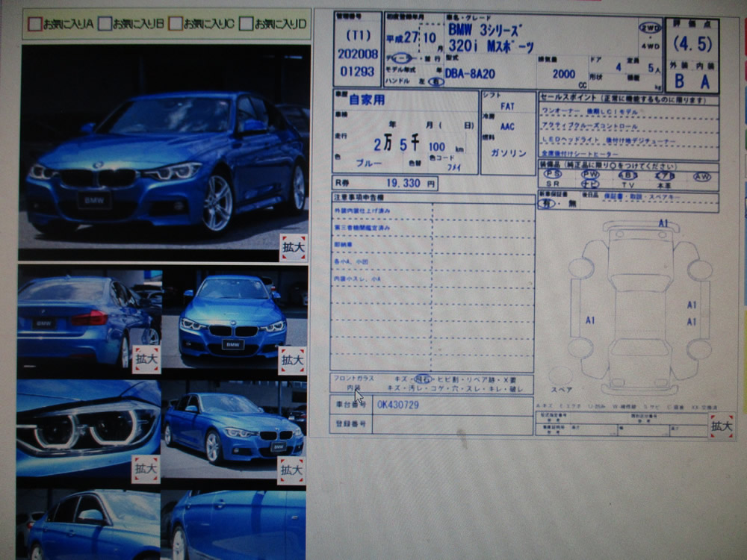Enlarge the auction sheet with its 拡大 icon
This screenshot has height=560, width=747.
pos(722,426)
